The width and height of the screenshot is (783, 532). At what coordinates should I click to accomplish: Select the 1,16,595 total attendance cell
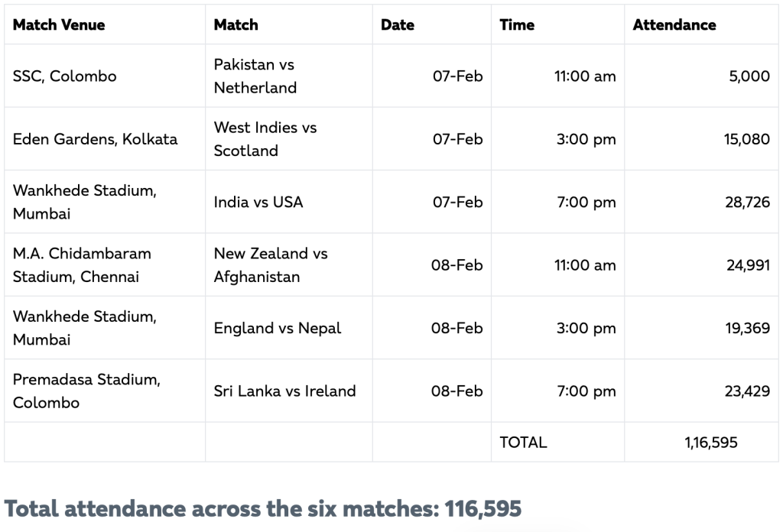pyautogui.click(x=711, y=442)
